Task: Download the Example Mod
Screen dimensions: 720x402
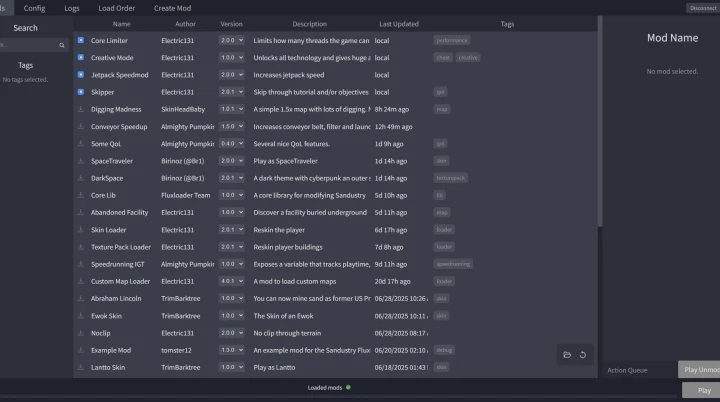Action: [81, 350]
